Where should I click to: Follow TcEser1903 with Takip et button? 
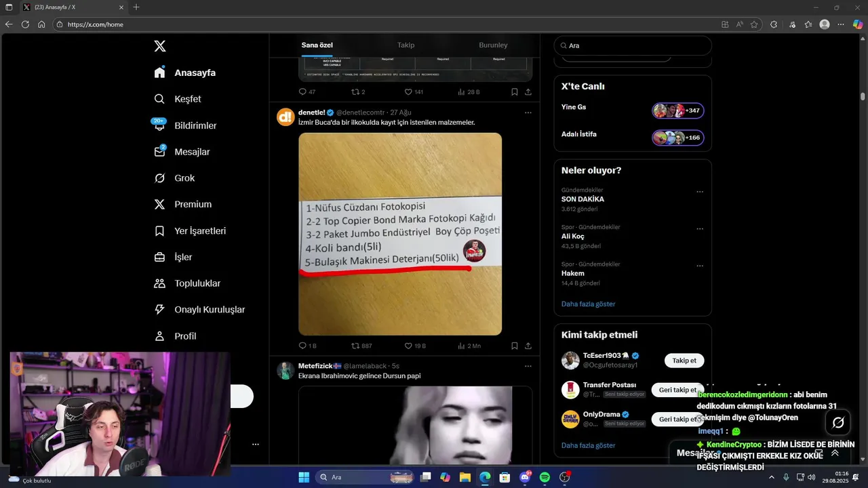click(x=684, y=361)
